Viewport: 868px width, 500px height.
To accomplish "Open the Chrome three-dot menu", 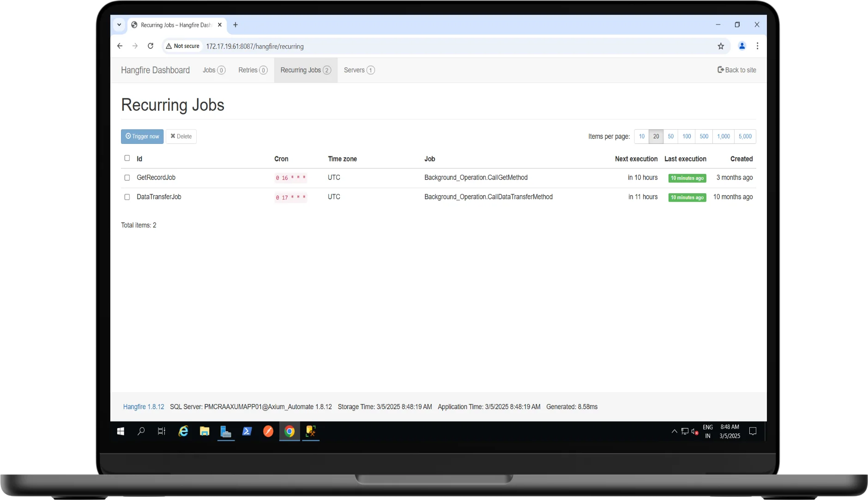I will pyautogui.click(x=757, y=46).
